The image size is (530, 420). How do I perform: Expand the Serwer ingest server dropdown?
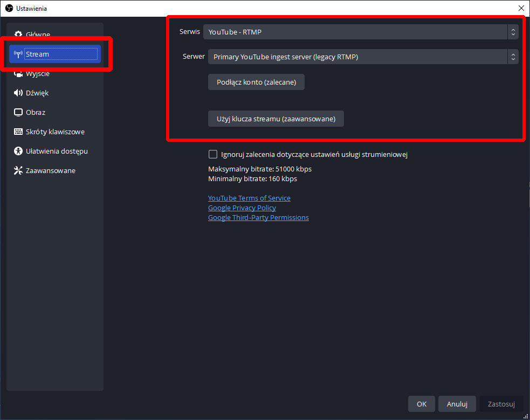363,57
